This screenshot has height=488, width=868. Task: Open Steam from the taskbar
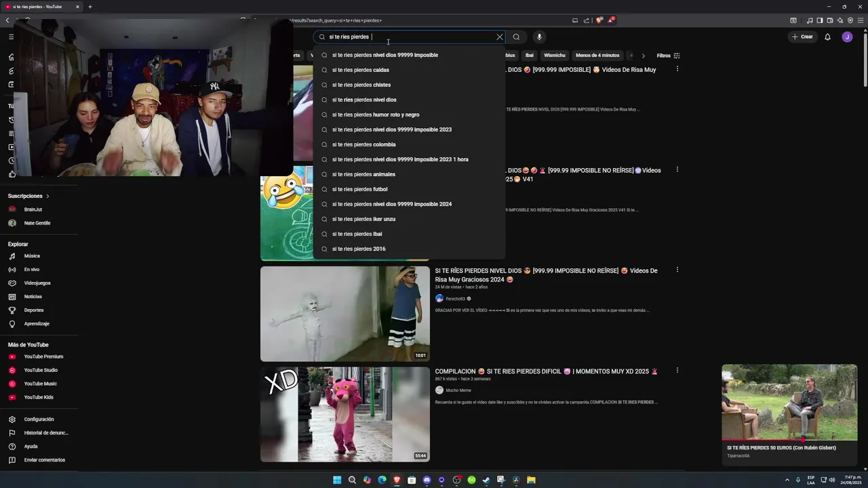(486, 480)
